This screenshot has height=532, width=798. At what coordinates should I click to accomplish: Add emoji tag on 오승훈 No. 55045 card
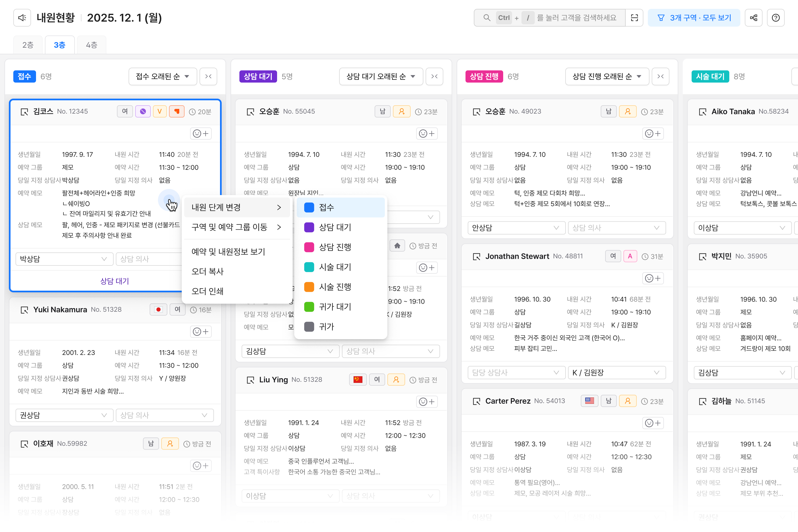tap(427, 133)
